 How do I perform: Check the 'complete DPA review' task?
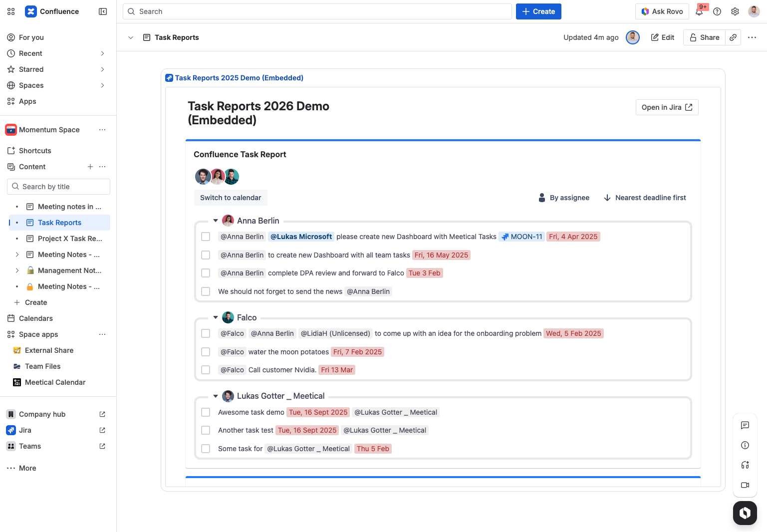[206, 273]
